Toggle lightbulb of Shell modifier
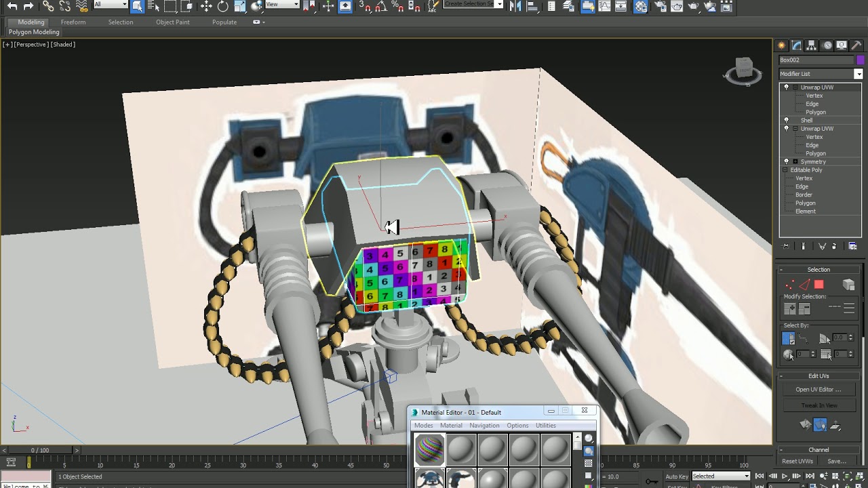 coord(786,121)
